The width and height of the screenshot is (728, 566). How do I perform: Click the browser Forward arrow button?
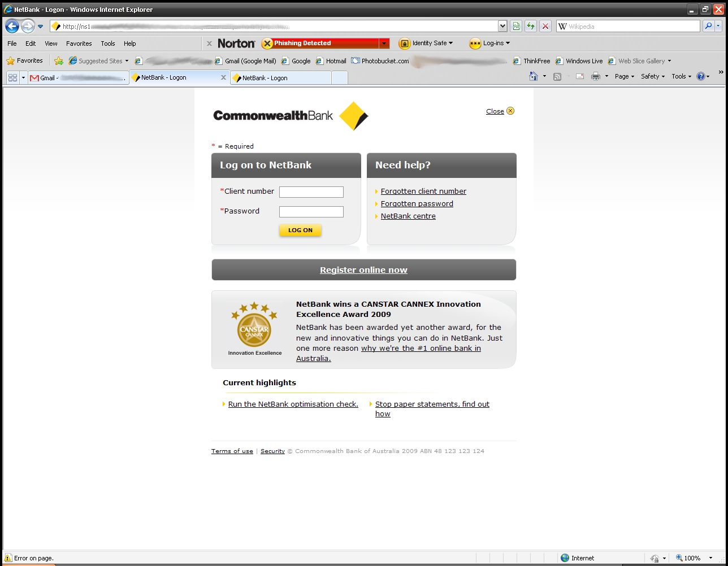point(28,26)
